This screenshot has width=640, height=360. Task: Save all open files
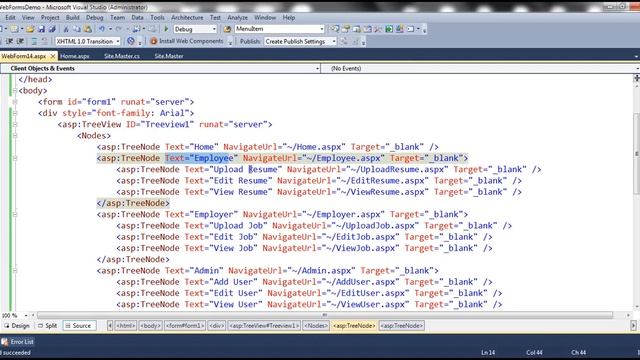tap(52, 29)
